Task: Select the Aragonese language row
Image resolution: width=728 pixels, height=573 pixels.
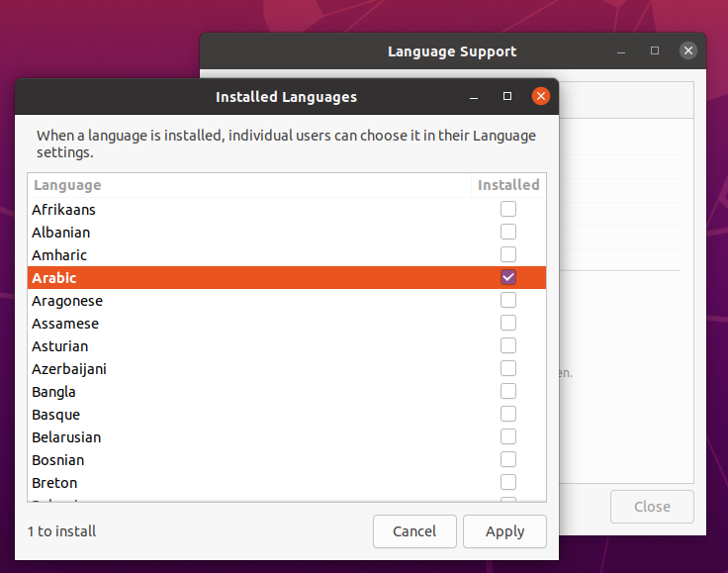Action: 67,301
